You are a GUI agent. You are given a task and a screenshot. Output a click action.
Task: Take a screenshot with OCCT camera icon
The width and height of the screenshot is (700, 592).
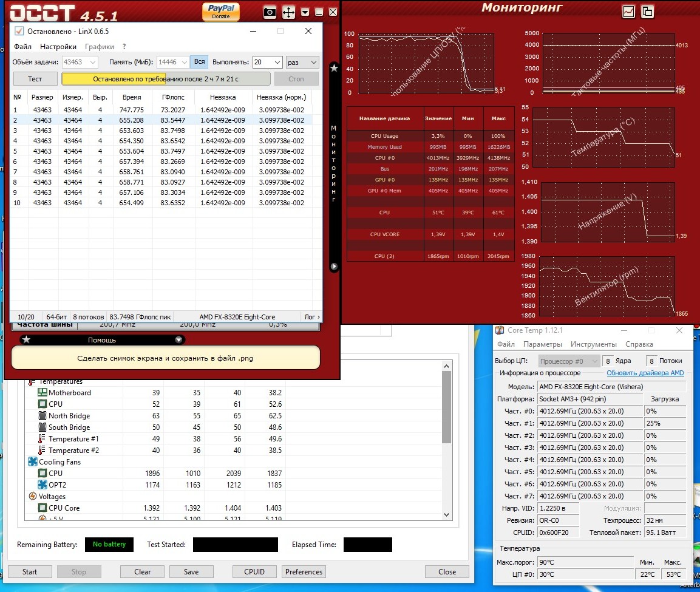pos(270,12)
